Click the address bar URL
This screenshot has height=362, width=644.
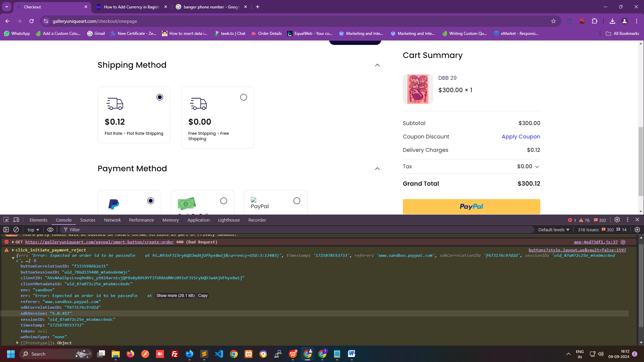click(95, 21)
